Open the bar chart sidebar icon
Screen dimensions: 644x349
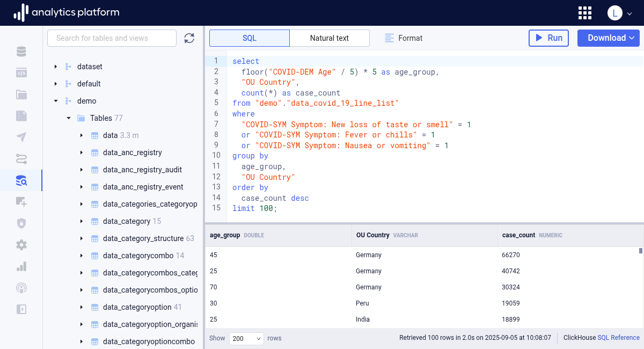pyautogui.click(x=21, y=266)
